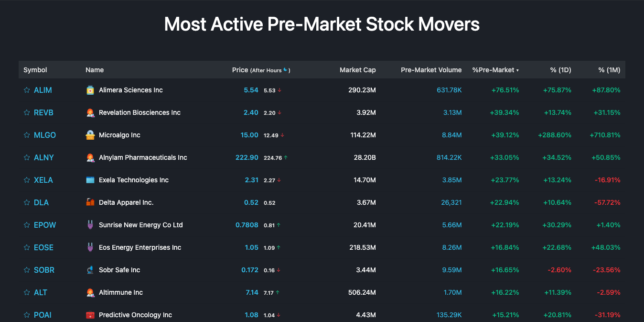Sort by %Pre-Market column arrow
This screenshot has height=322, width=644.
click(517, 70)
